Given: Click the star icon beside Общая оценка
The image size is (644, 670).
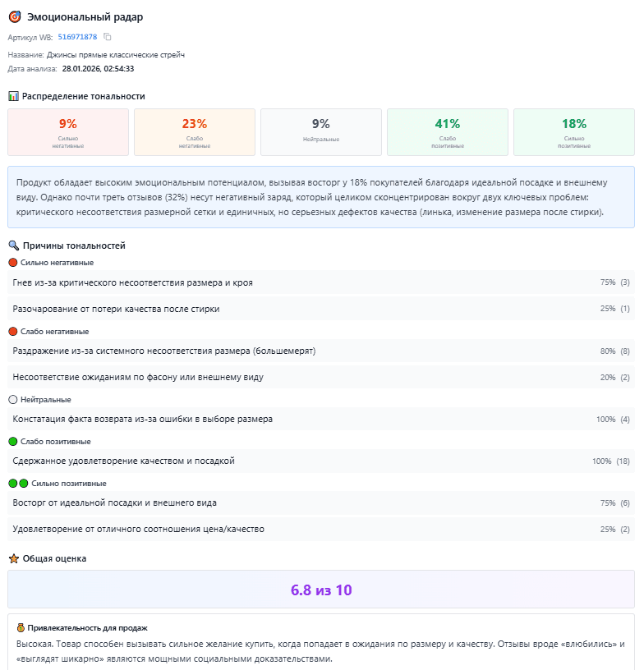Looking at the screenshot, I should (x=13, y=558).
